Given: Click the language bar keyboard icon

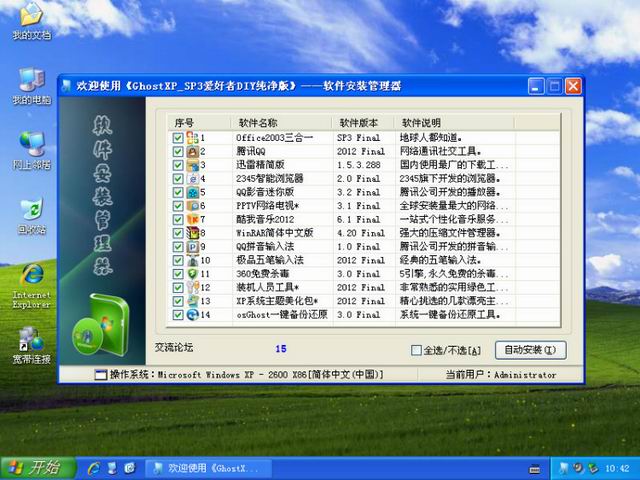Looking at the screenshot, I should [534, 469].
